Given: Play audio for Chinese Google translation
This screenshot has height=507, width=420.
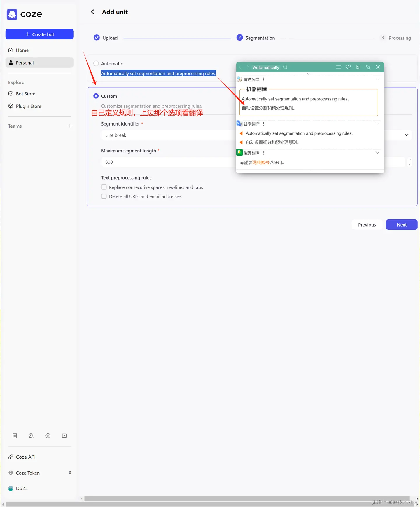Looking at the screenshot, I should pos(241,142).
